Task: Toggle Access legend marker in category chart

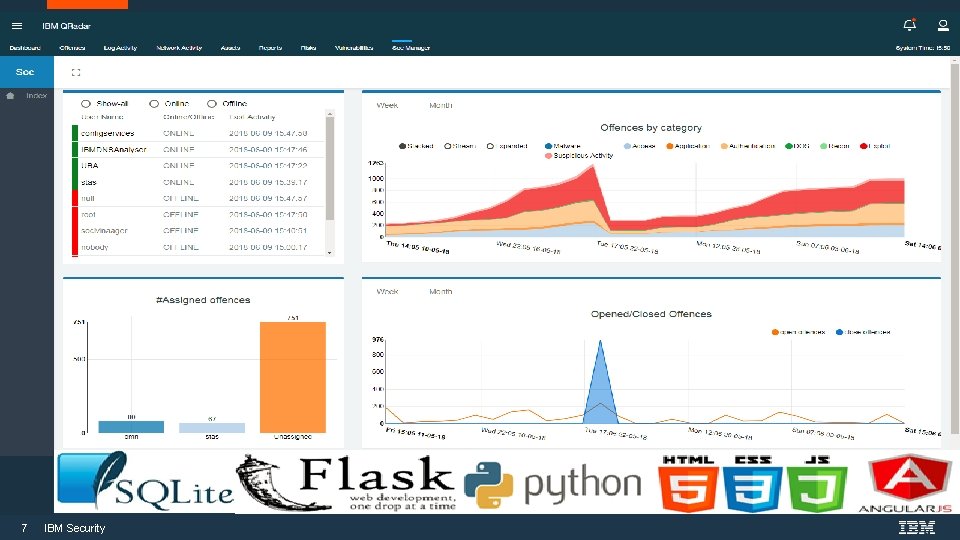Action: [627, 146]
